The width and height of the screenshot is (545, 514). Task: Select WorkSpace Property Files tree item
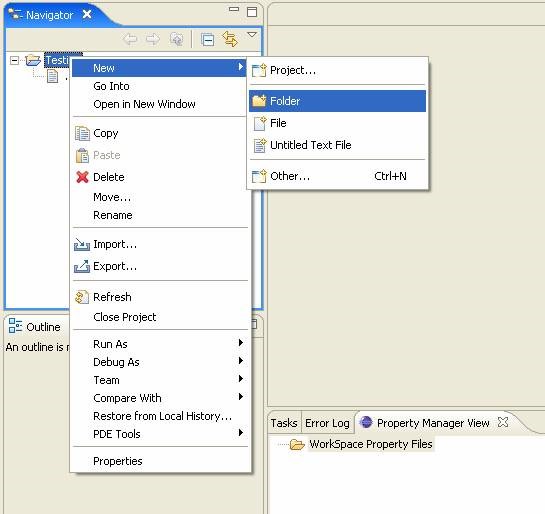point(371,444)
